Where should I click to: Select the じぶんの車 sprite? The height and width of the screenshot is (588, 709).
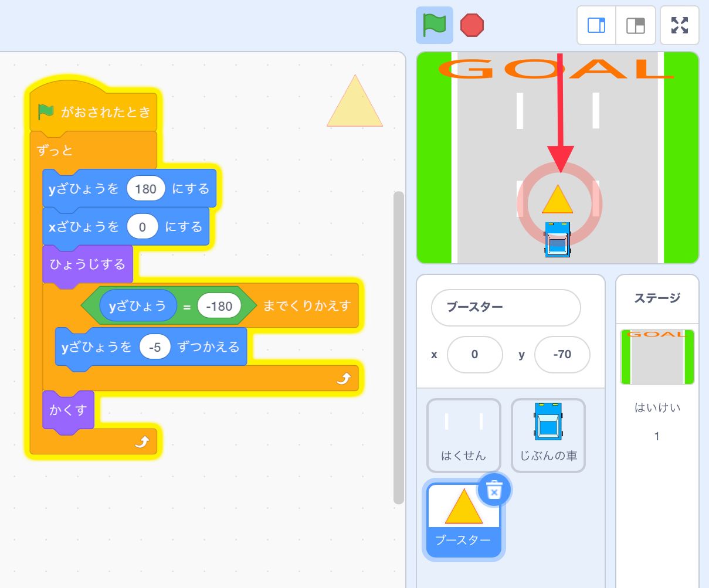pyautogui.click(x=548, y=434)
